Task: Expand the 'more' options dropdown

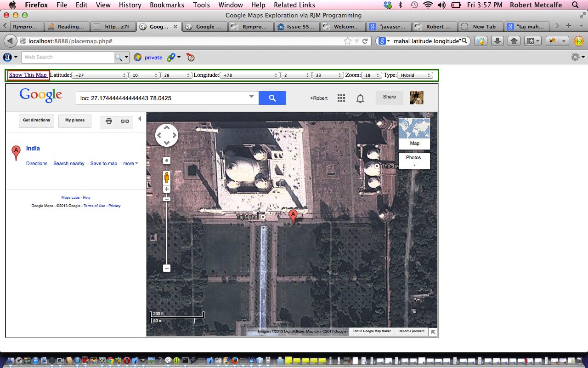Action: [130, 163]
